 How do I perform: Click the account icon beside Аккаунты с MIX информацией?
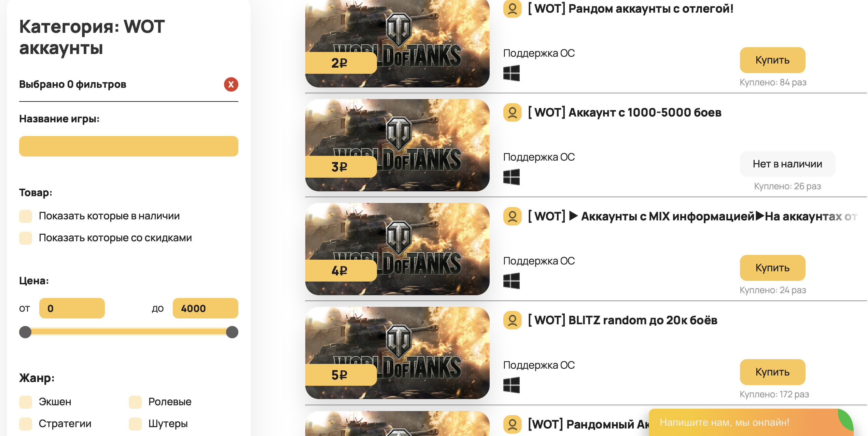(512, 216)
